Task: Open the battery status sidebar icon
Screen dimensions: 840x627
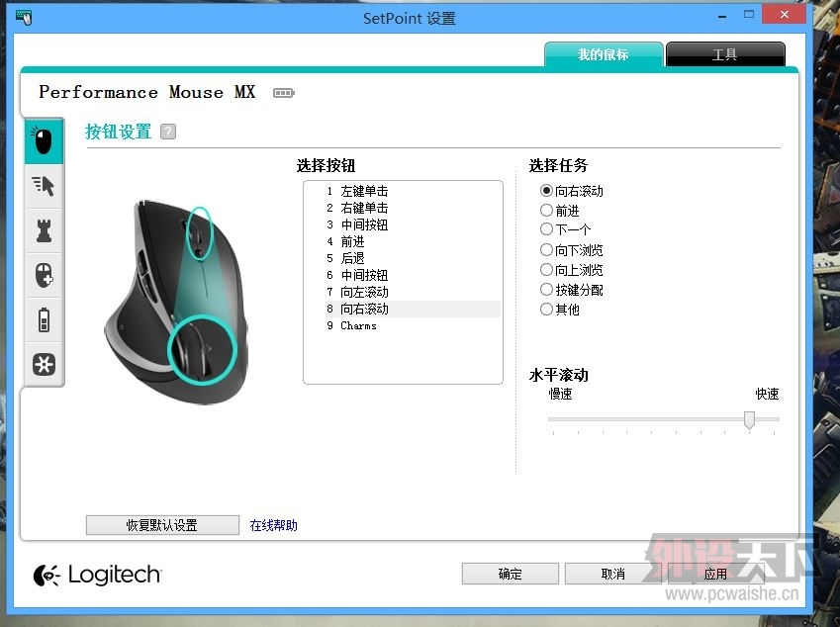Action: tap(44, 319)
